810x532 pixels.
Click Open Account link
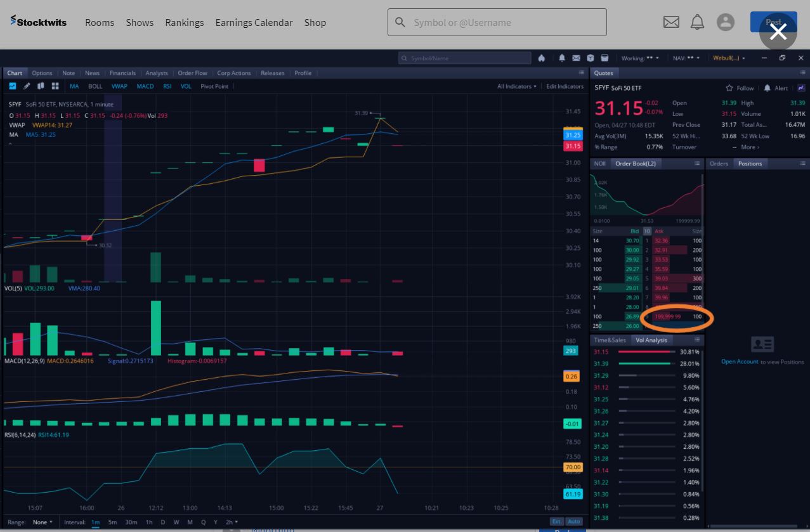click(740, 361)
